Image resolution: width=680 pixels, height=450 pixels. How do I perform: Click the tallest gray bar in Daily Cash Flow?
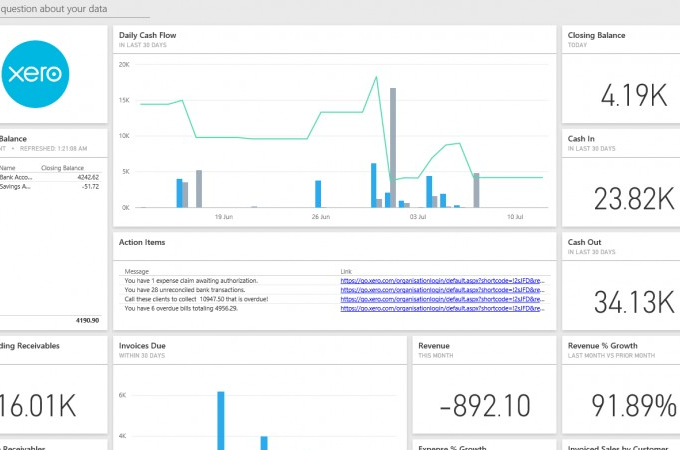click(x=394, y=147)
